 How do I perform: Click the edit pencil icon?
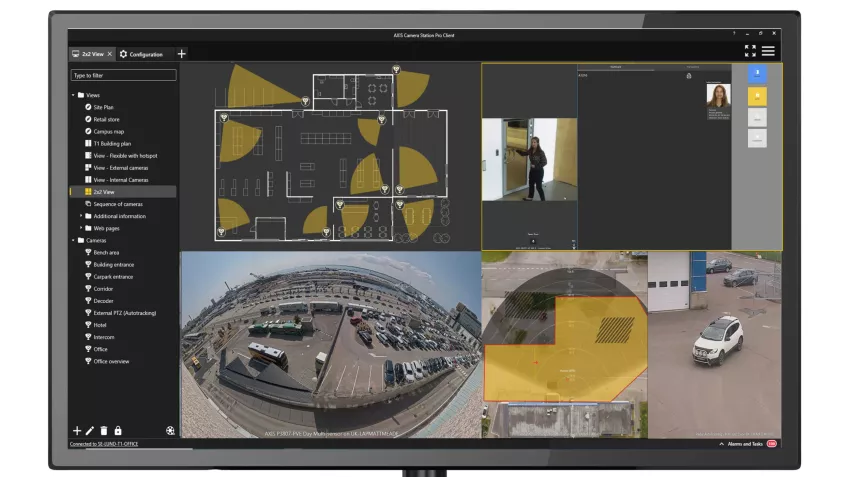(x=91, y=430)
